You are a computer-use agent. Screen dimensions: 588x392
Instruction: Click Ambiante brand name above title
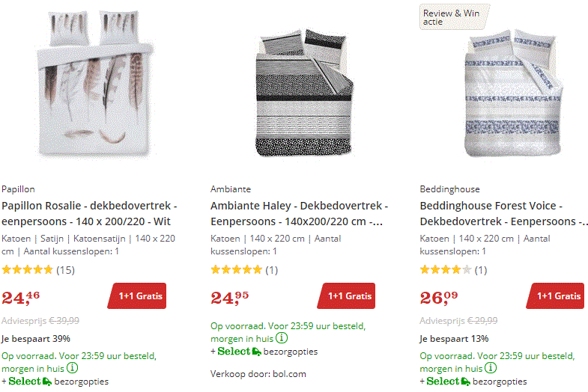(231, 189)
